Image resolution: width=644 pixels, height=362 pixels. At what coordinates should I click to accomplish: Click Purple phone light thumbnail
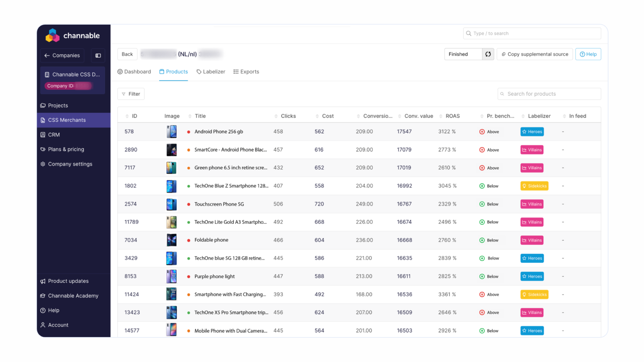[172, 276]
